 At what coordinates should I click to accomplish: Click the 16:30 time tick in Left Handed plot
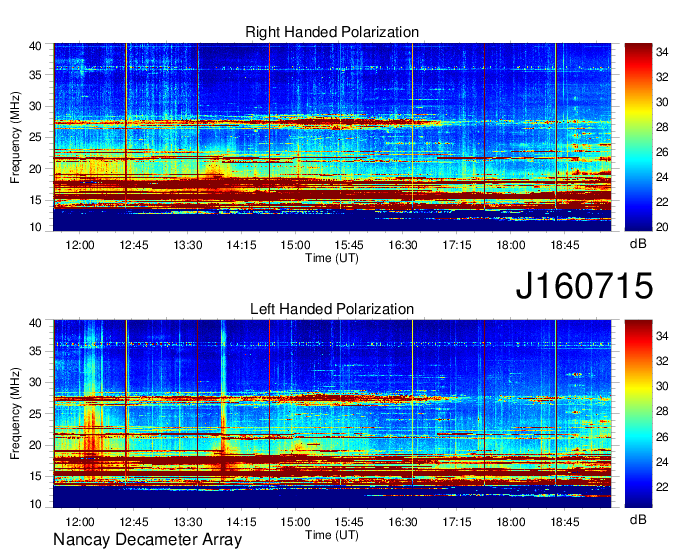403,522
